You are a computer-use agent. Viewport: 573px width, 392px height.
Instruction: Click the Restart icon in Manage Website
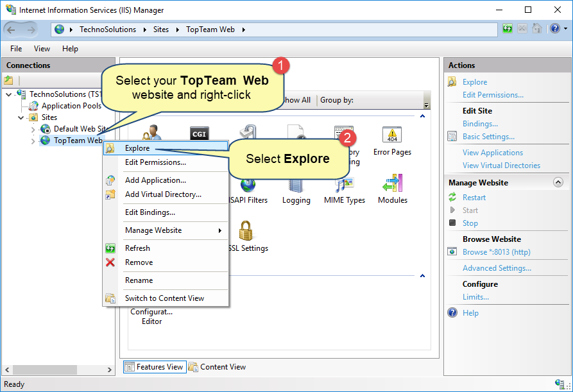[x=452, y=197]
